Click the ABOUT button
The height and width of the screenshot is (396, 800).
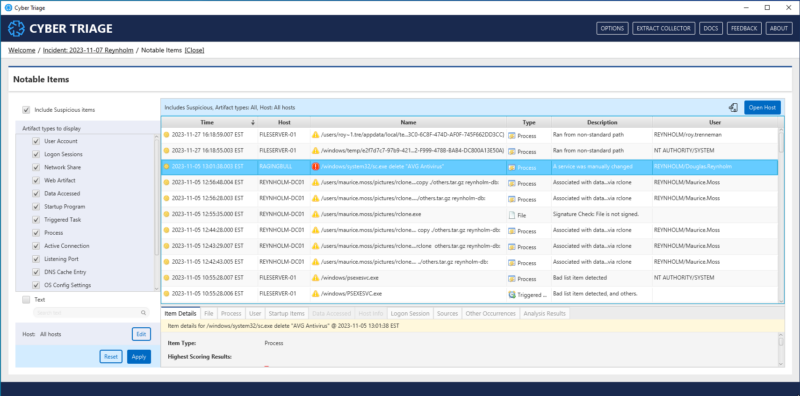click(x=779, y=29)
